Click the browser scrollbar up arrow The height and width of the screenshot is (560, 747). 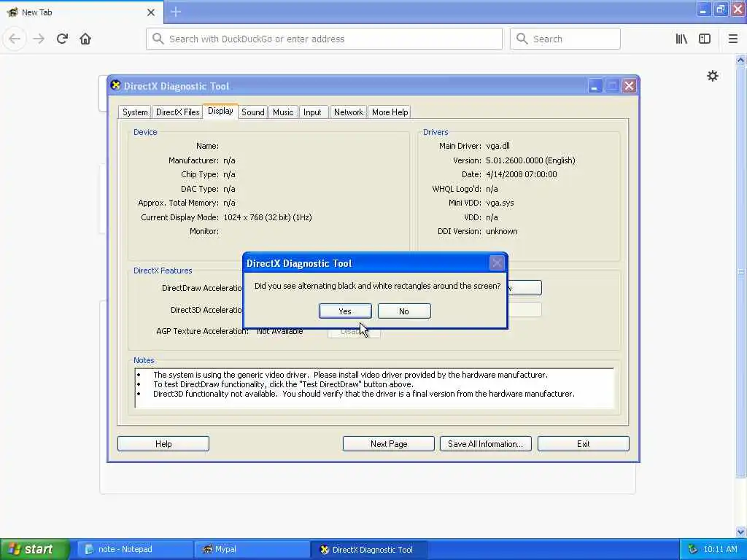[740, 60]
